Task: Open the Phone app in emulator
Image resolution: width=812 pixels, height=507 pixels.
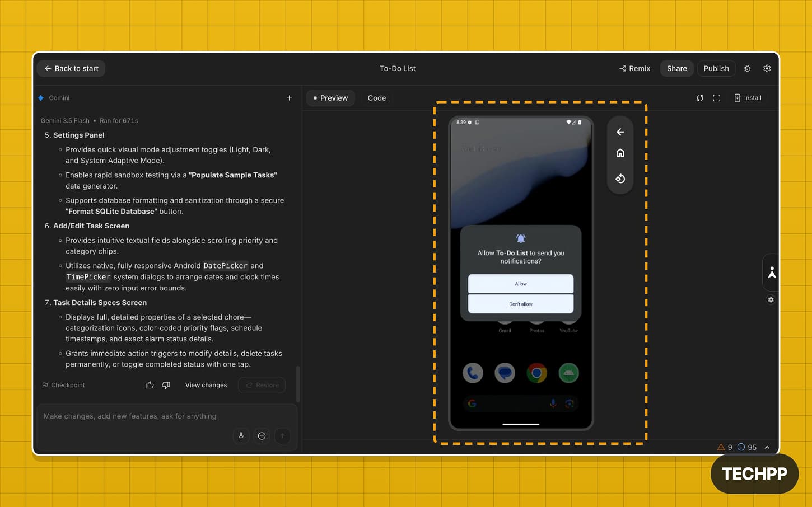Action: pos(473,373)
